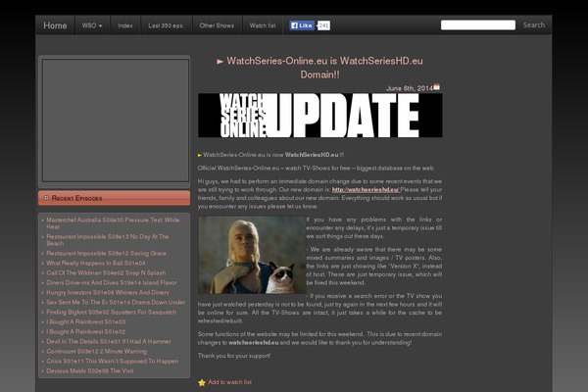The width and height of the screenshot is (588, 392).
Task: Open Restaurant Impossible S08e12 Saving Grace
Action: (x=106, y=254)
